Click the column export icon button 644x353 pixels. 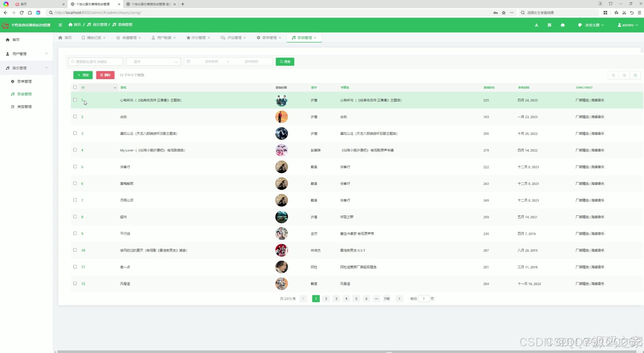635,75
